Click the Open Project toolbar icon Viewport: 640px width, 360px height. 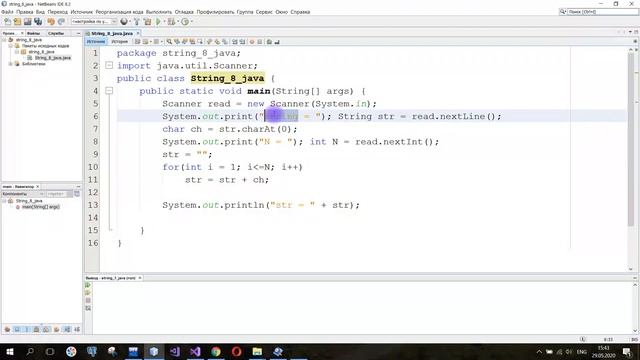click(x=28, y=22)
